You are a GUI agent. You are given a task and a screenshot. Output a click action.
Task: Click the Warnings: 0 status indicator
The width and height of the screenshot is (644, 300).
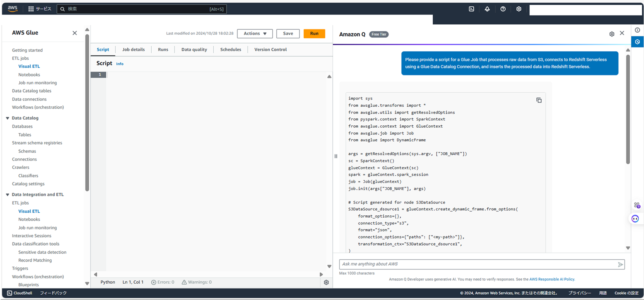pyautogui.click(x=197, y=282)
